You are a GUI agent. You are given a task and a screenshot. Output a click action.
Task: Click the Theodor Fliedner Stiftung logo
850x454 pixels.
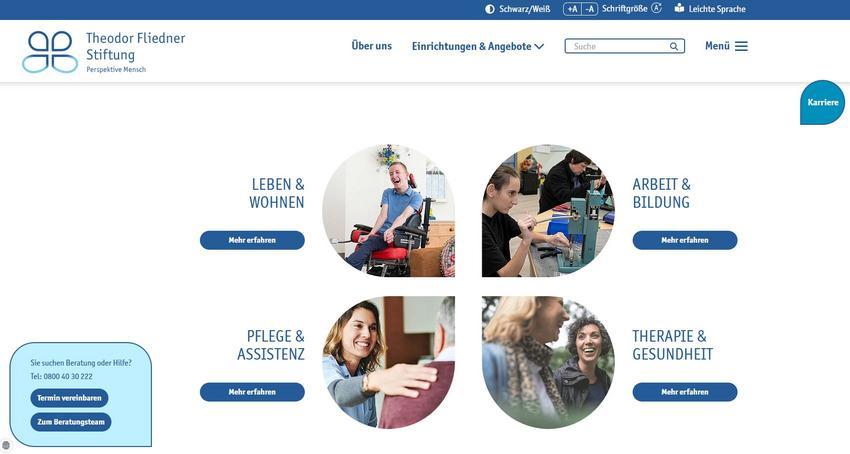coord(104,52)
